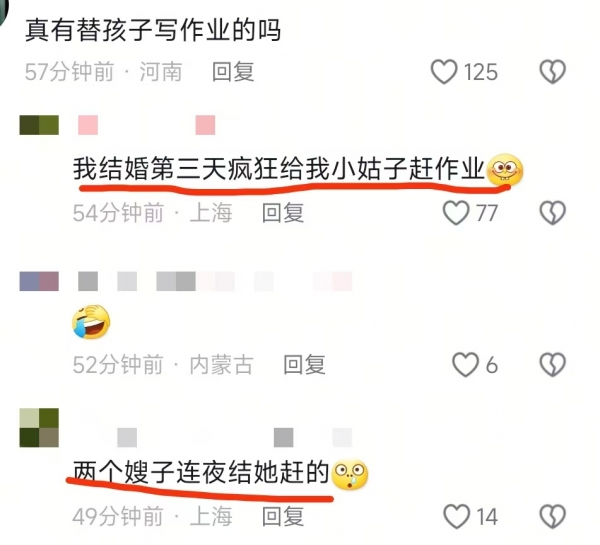Like the comment with 125 likes
600x545 pixels.
[x=444, y=72]
